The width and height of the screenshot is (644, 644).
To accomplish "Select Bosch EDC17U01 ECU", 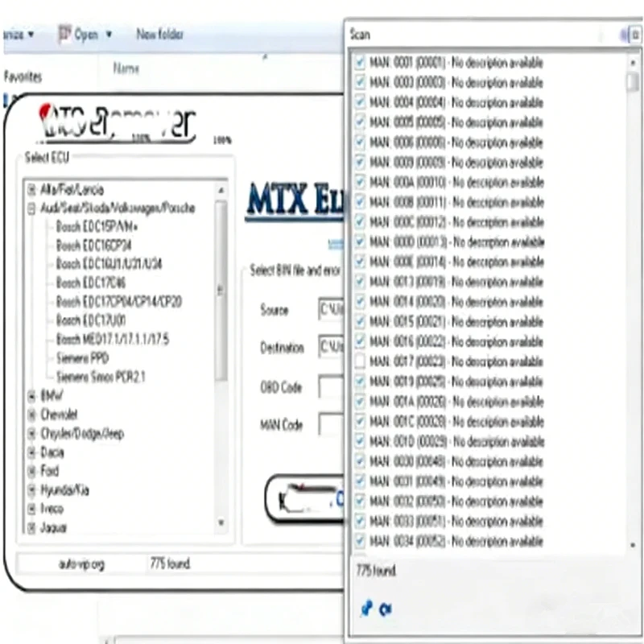I will 91,320.
